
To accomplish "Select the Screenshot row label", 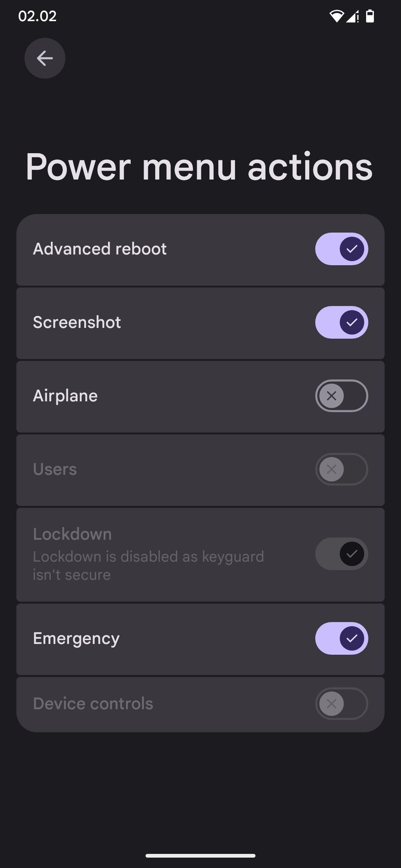I will click(x=77, y=322).
